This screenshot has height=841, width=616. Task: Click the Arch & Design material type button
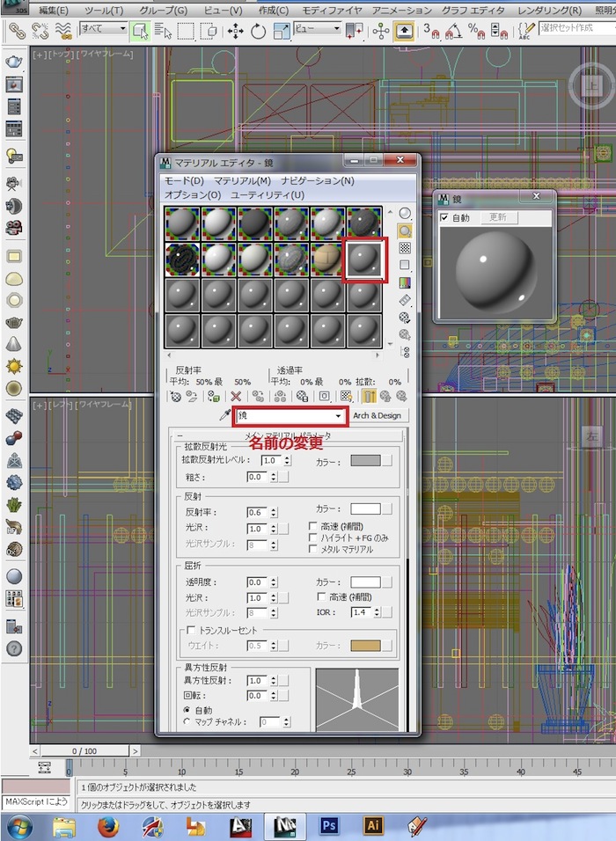(x=377, y=416)
